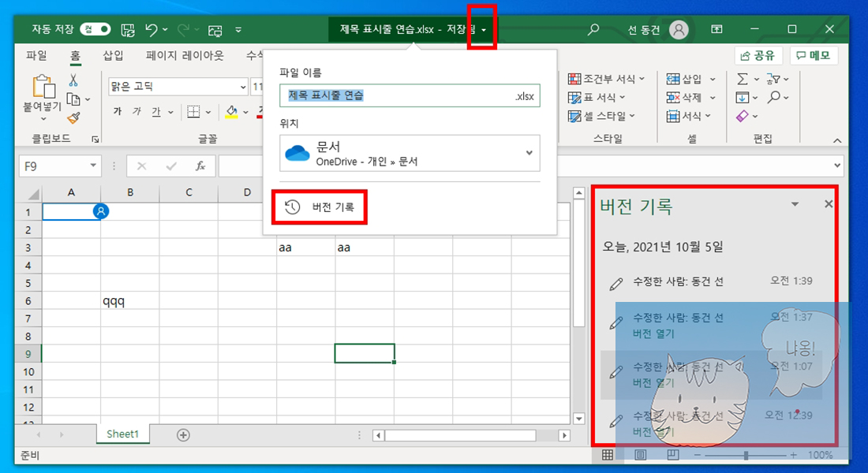
Task: Click the file name input field
Action: tap(410, 95)
